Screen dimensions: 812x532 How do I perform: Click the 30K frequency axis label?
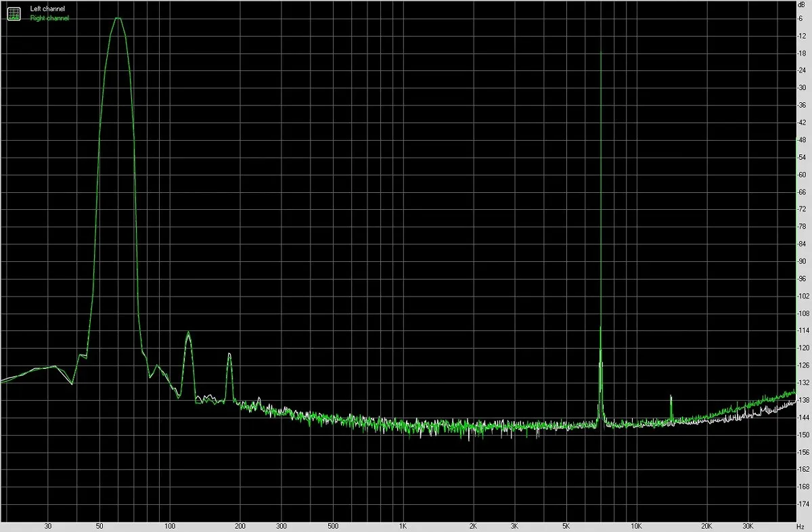pos(748,525)
